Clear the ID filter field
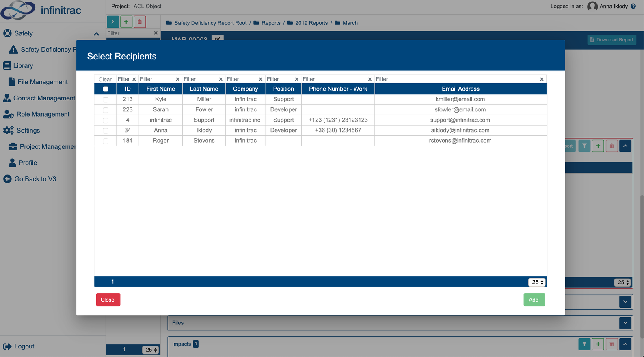This screenshot has width=644, height=357. 134,79
